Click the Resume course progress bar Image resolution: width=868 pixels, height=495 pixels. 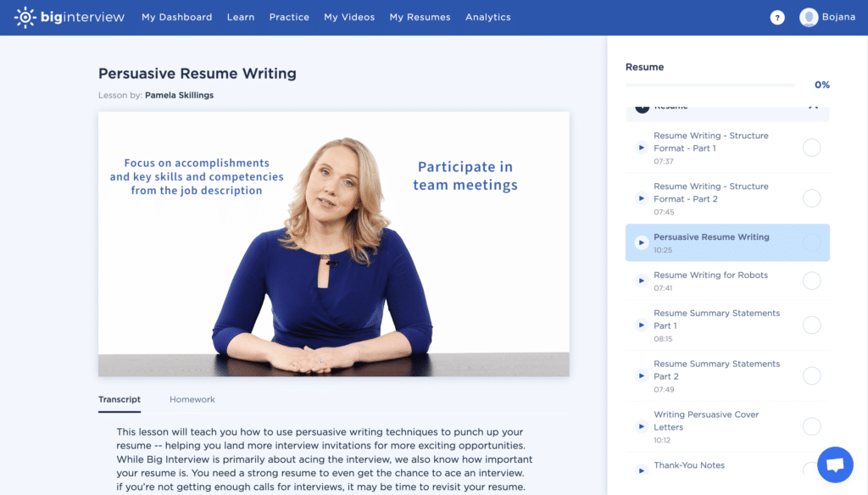point(710,86)
